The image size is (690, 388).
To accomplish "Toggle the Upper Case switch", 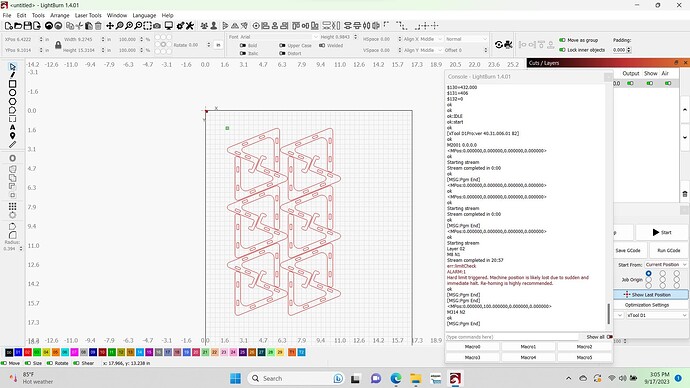I will [282, 45].
